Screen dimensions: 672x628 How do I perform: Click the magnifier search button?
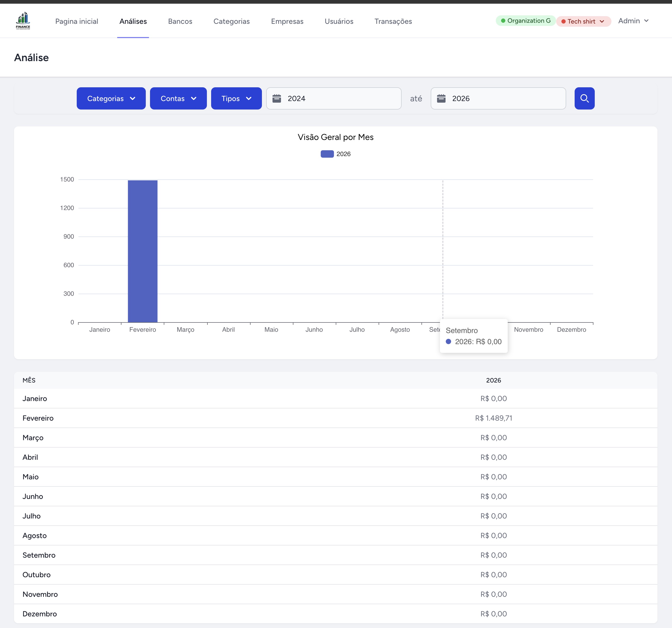[x=584, y=98]
